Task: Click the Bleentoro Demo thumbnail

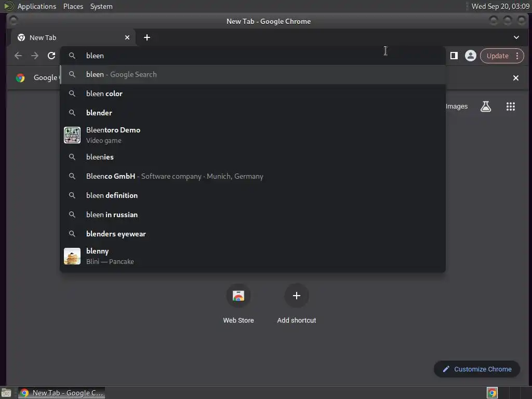Action: point(72,135)
